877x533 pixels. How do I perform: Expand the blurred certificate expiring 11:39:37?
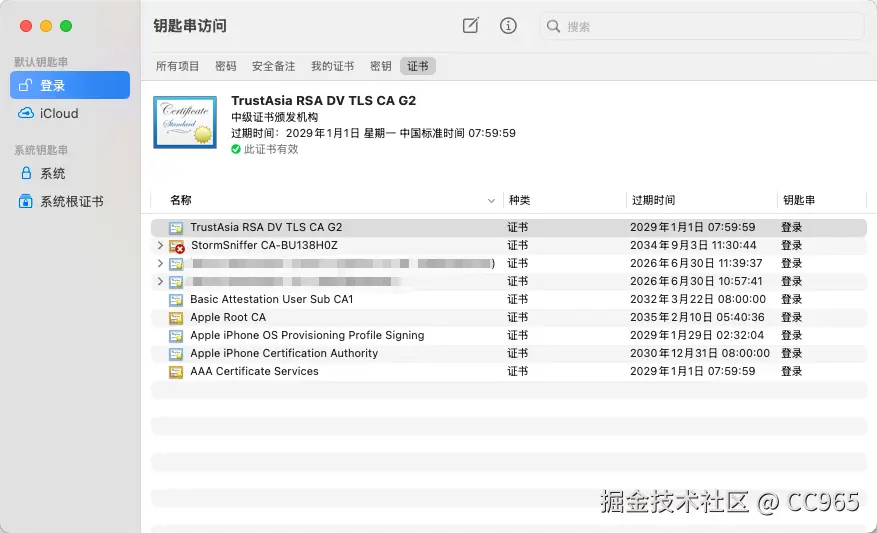[x=160, y=263]
